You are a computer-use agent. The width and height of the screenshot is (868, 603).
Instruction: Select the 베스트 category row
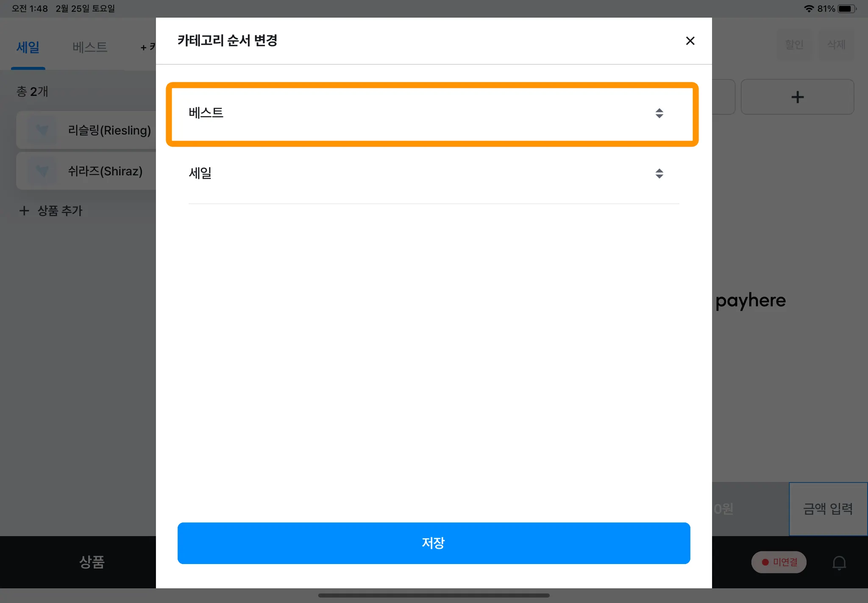pos(432,114)
